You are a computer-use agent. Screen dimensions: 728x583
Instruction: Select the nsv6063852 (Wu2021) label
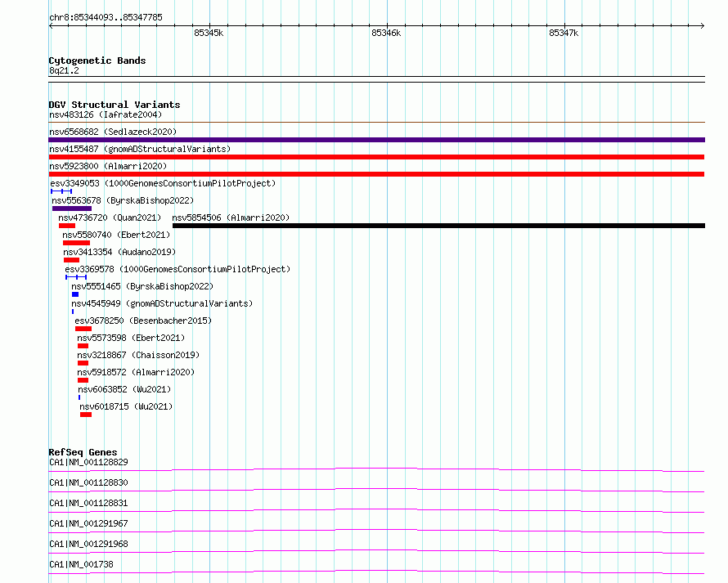tap(124, 389)
